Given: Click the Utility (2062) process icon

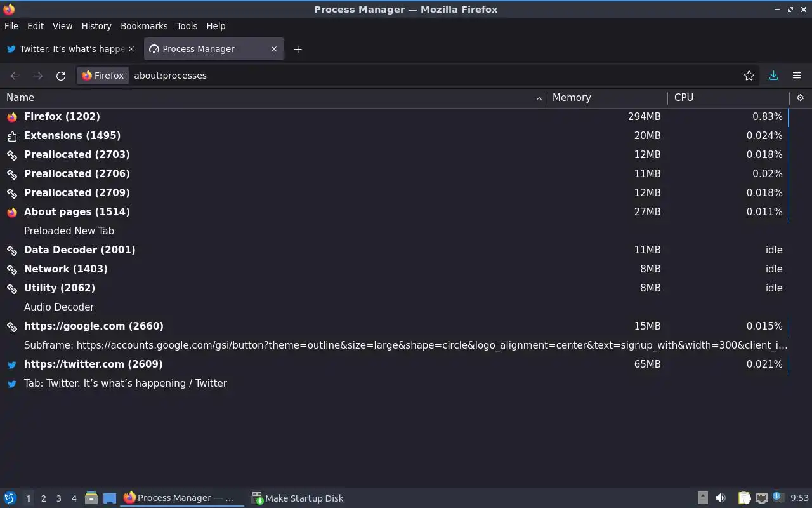Looking at the screenshot, I should 12,288.
